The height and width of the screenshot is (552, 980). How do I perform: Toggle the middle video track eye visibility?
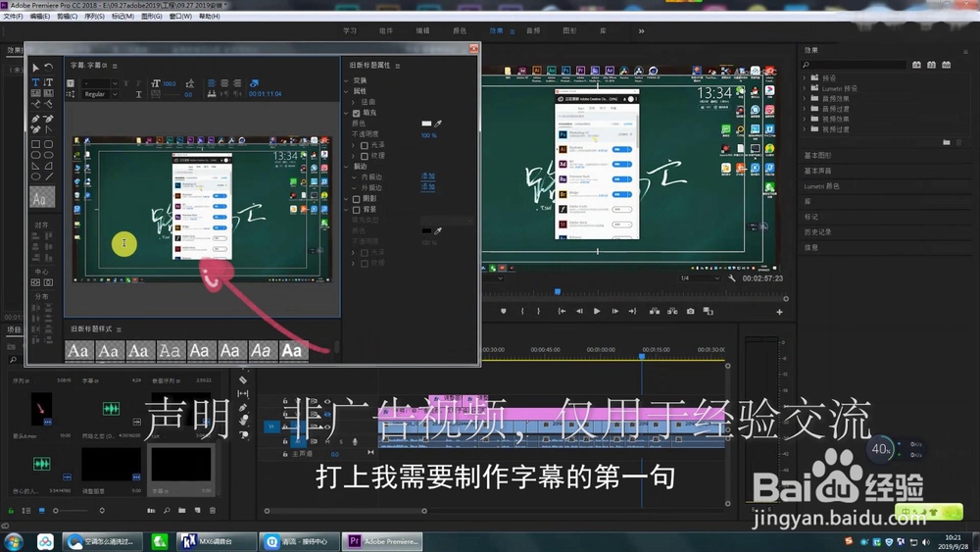pos(327,414)
